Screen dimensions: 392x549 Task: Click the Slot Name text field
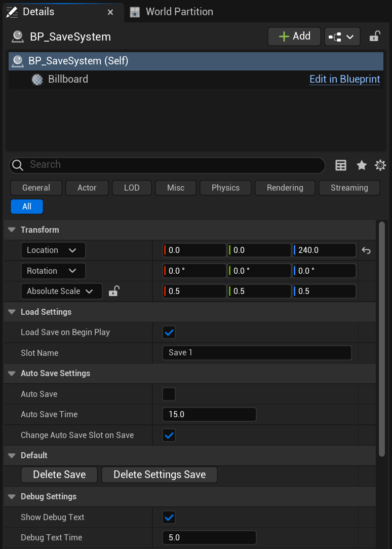click(256, 353)
